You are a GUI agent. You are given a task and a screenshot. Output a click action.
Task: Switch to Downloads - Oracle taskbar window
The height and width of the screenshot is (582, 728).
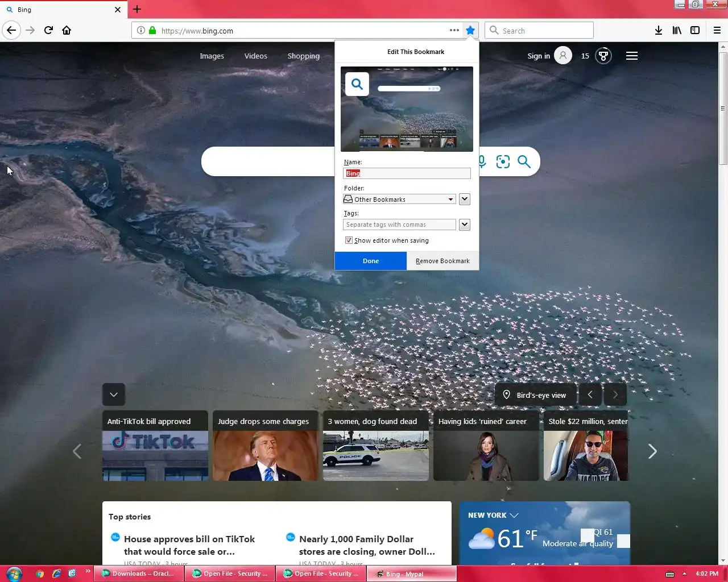pos(139,573)
